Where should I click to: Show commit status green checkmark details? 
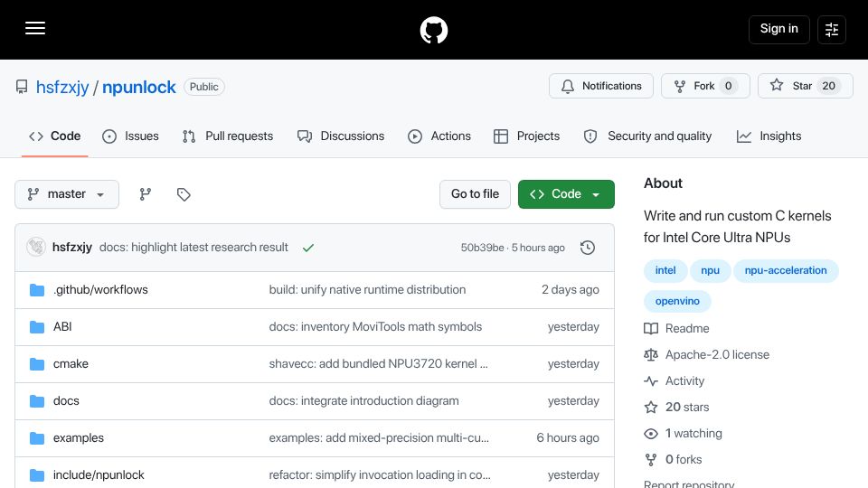click(x=308, y=248)
